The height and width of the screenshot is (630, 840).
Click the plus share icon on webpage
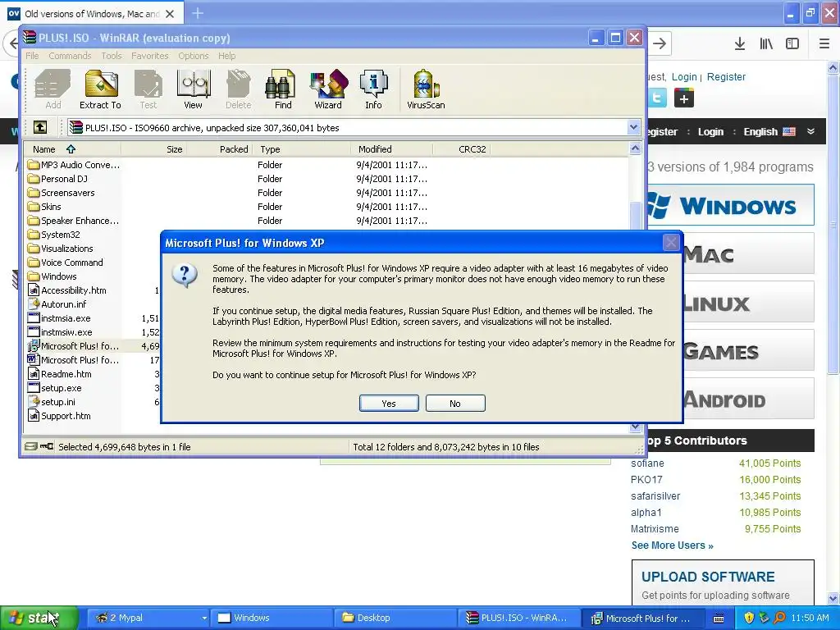[683, 98]
